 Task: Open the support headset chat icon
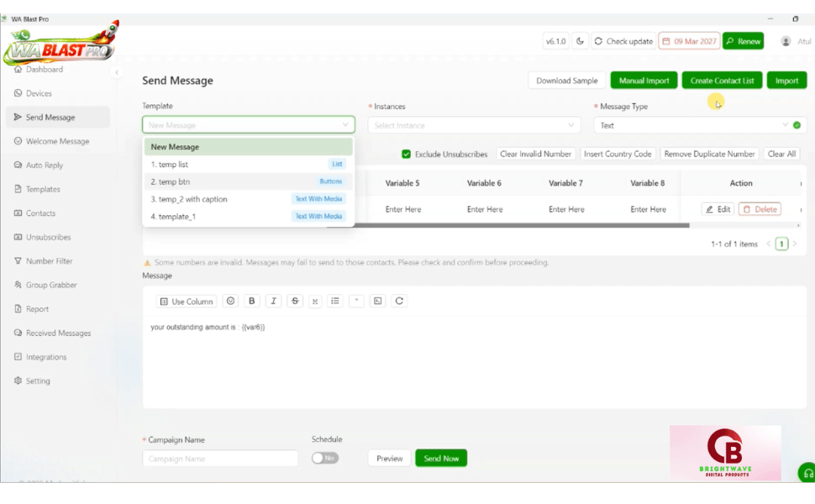tap(807, 473)
